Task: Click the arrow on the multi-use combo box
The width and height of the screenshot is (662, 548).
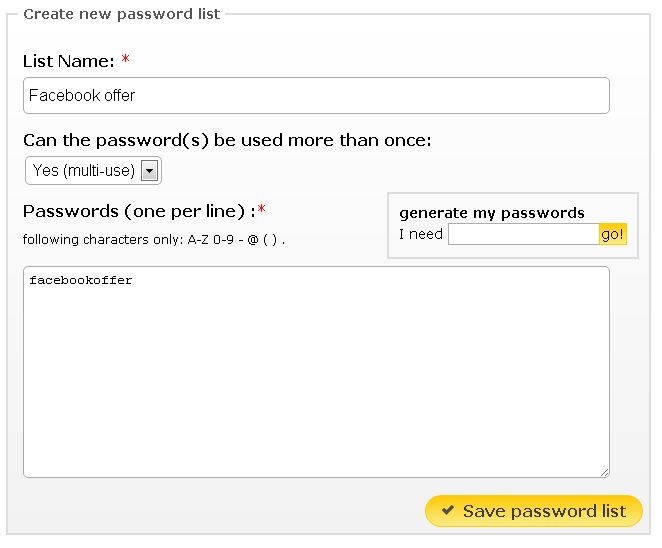Action: pyautogui.click(x=149, y=171)
